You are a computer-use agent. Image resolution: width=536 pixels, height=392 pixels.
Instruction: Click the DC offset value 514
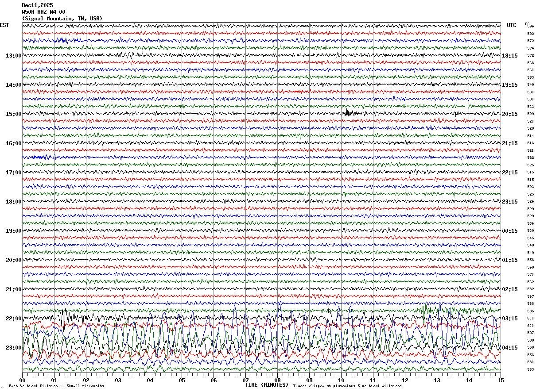(x=531, y=136)
